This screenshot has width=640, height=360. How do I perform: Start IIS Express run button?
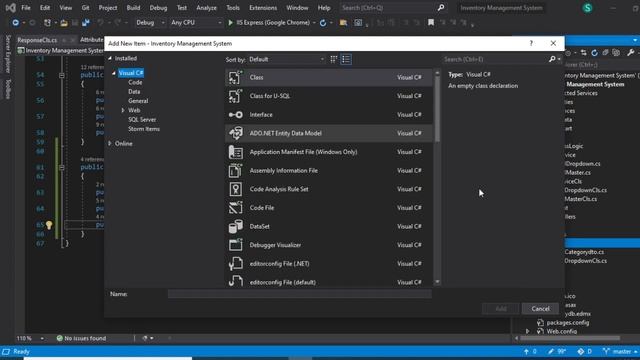pos(269,22)
